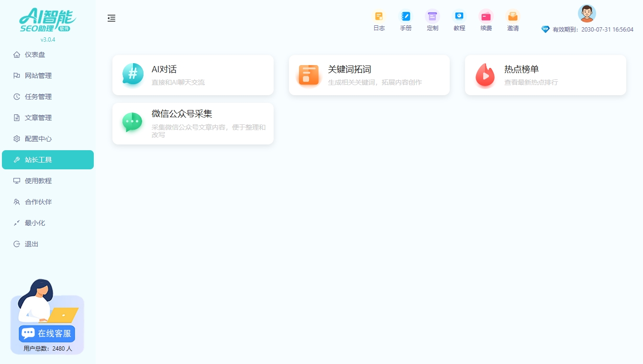Select 配置中心 in the left panel
Image resolution: width=643 pixels, height=364 pixels.
38,138
